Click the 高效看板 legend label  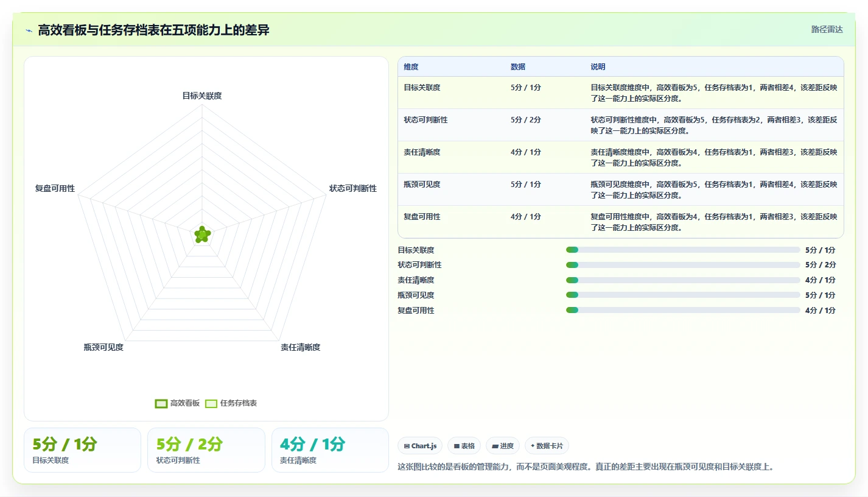click(x=185, y=403)
